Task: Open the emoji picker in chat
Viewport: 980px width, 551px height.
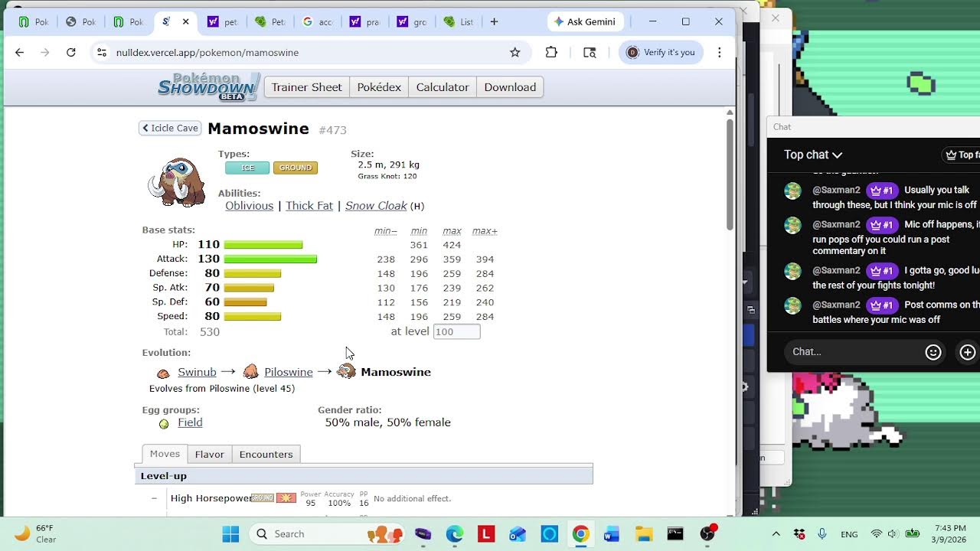Action: tap(933, 352)
